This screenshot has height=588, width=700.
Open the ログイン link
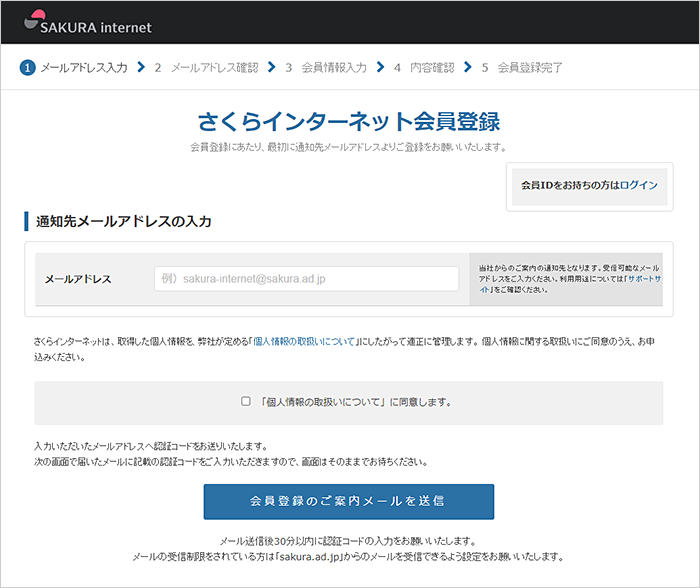coord(639,185)
